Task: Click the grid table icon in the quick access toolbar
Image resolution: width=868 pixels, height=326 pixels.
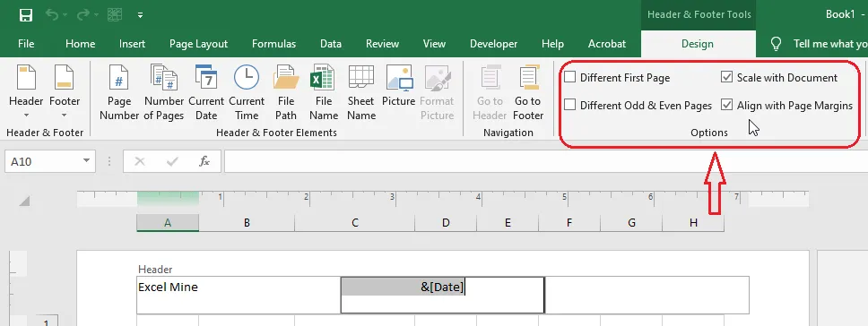Action: [x=114, y=15]
